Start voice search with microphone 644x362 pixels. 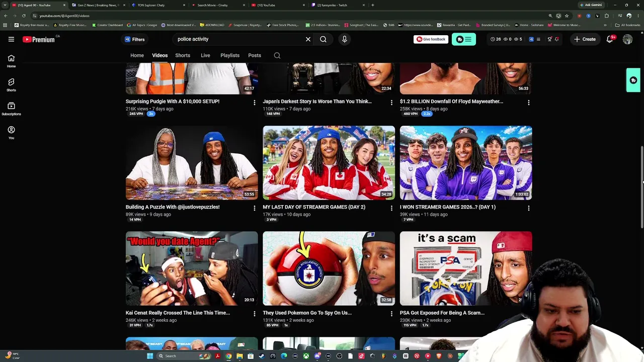pyautogui.click(x=344, y=39)
